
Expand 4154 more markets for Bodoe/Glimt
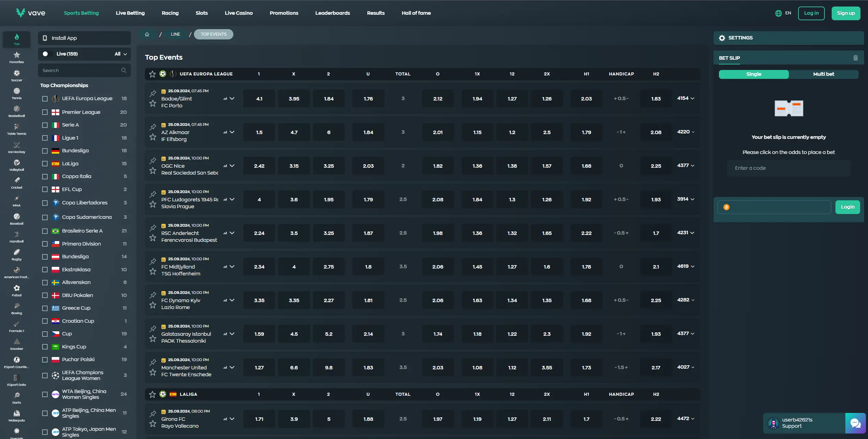686,98
